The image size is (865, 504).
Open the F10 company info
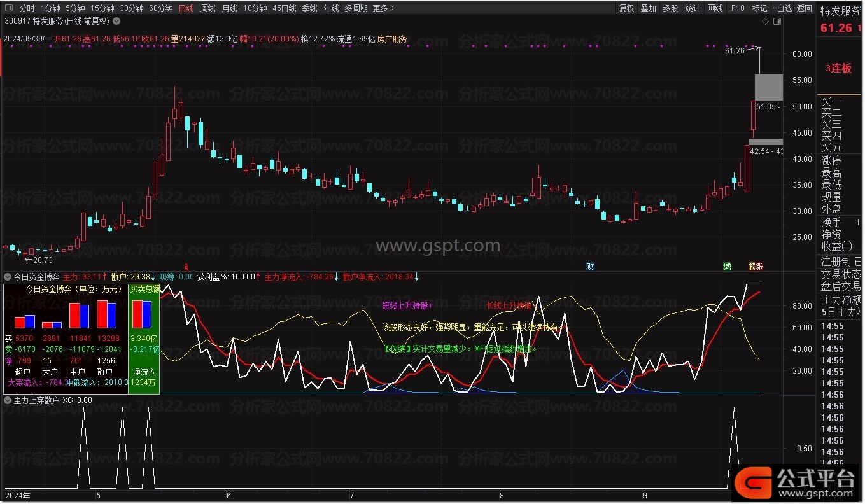pyautogui.click(x=738, y=8)
